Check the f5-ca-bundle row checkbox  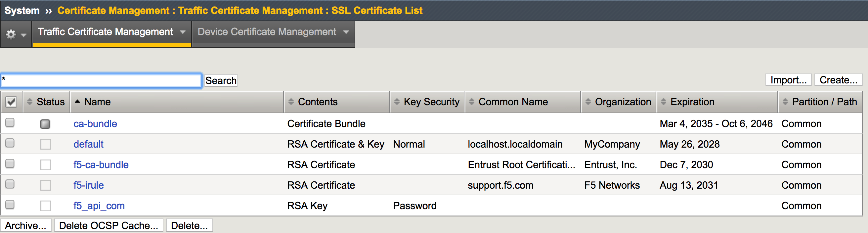pyautogui.click(x=10, y=163)
